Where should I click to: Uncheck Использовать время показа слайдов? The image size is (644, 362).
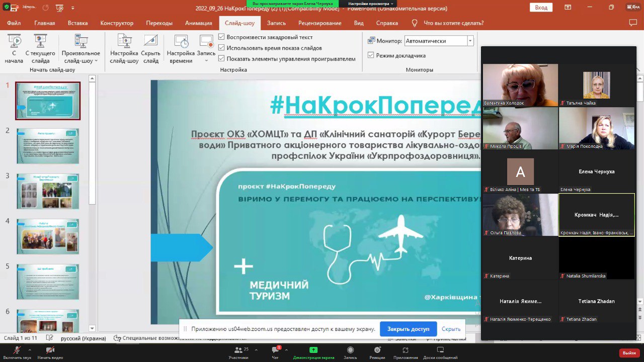[x=221, y=48]
